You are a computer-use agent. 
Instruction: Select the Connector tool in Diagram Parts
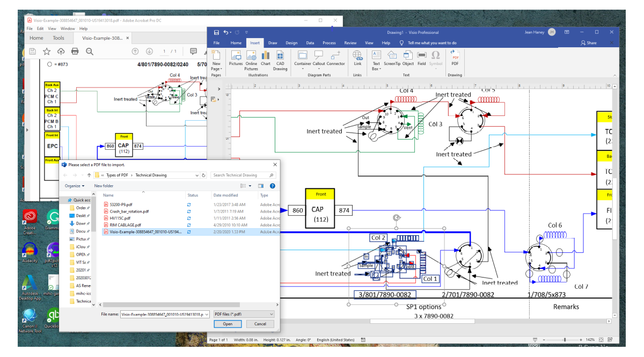click(x=336, y=58)
